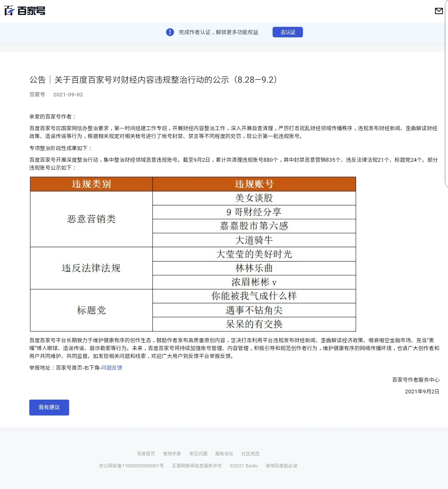Open the 互联网新闻信息服务许可 license link
The image size is (448, 489).
[196, 466]
